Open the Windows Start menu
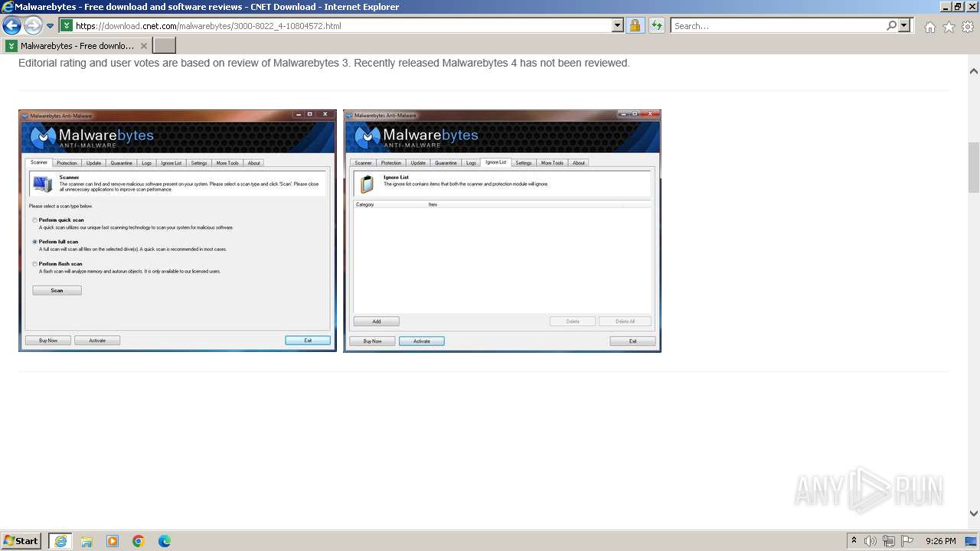The image size is (980, 551). click(22, 540)
